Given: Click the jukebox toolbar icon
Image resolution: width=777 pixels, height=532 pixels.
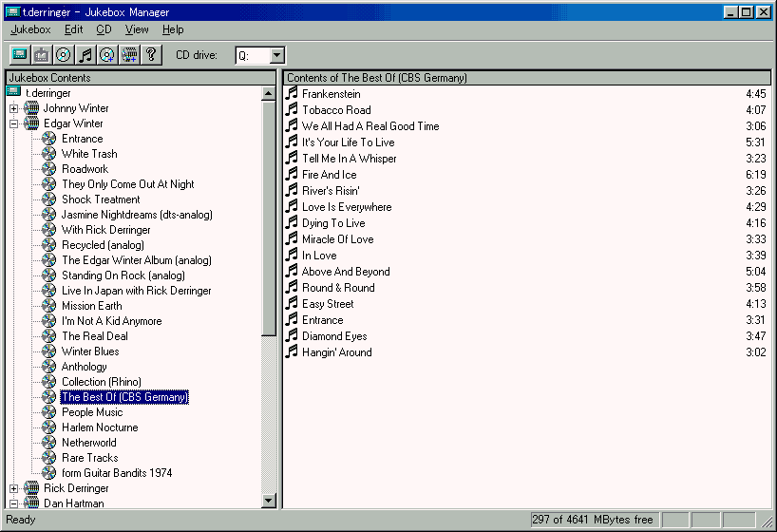Looking at the screenshot, I should 19,55.
